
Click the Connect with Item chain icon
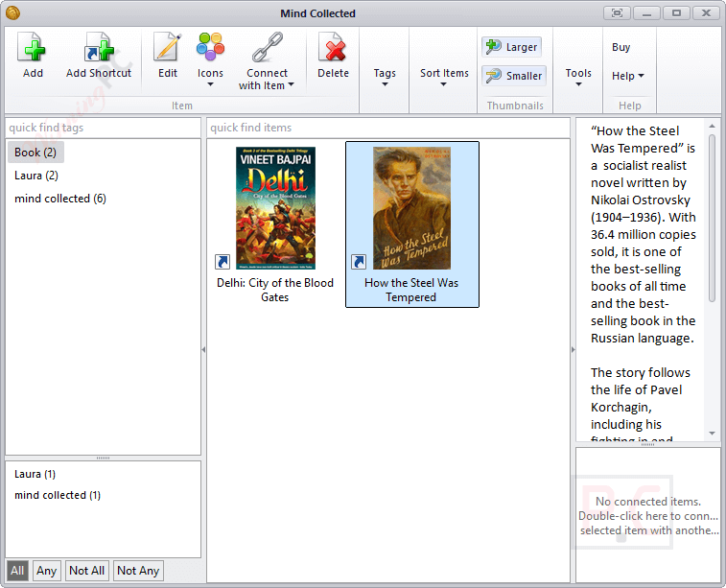[x=267, y=47]
